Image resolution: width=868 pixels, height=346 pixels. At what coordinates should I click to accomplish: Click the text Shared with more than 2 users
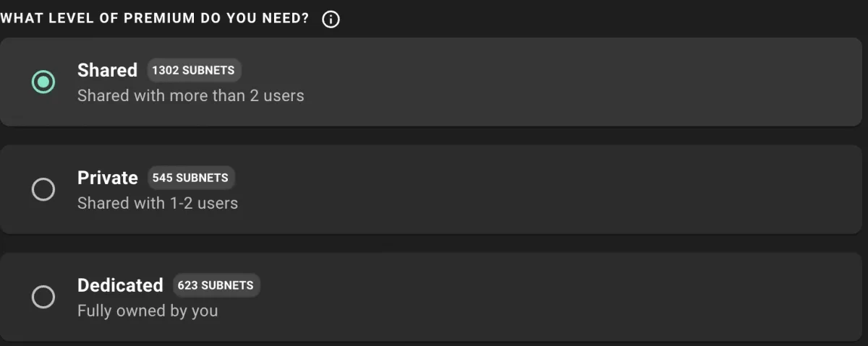[191, 95]
